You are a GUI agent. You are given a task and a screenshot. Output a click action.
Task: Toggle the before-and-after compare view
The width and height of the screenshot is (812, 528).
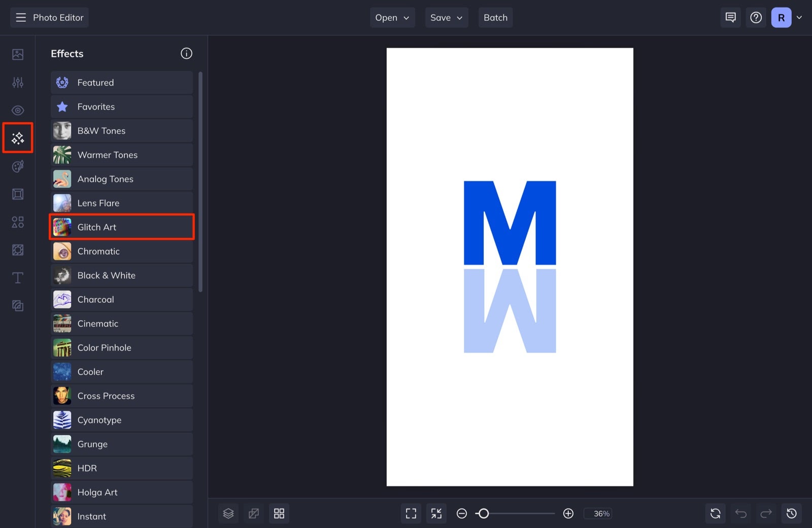(254, 513)
